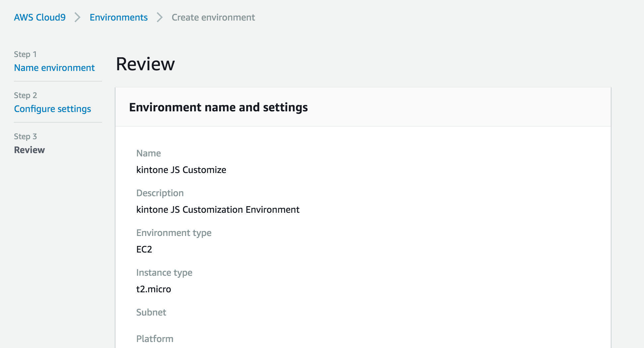Go back to Step 1 Name environment
The image size is (644, 348).
[54, 68]
